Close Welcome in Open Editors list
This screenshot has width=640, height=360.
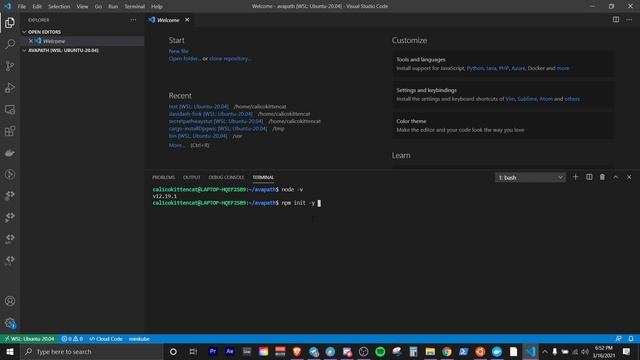[31, 41]
